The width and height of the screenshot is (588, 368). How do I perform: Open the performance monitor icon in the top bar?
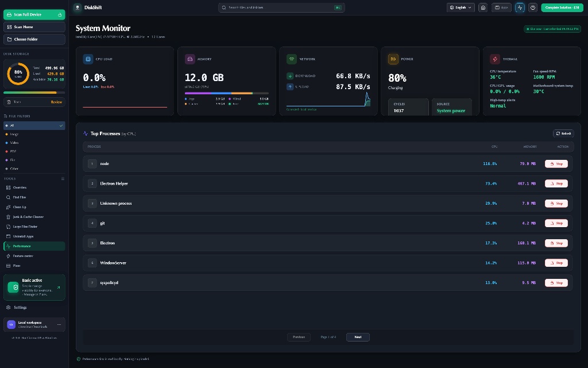pos(520,7)
